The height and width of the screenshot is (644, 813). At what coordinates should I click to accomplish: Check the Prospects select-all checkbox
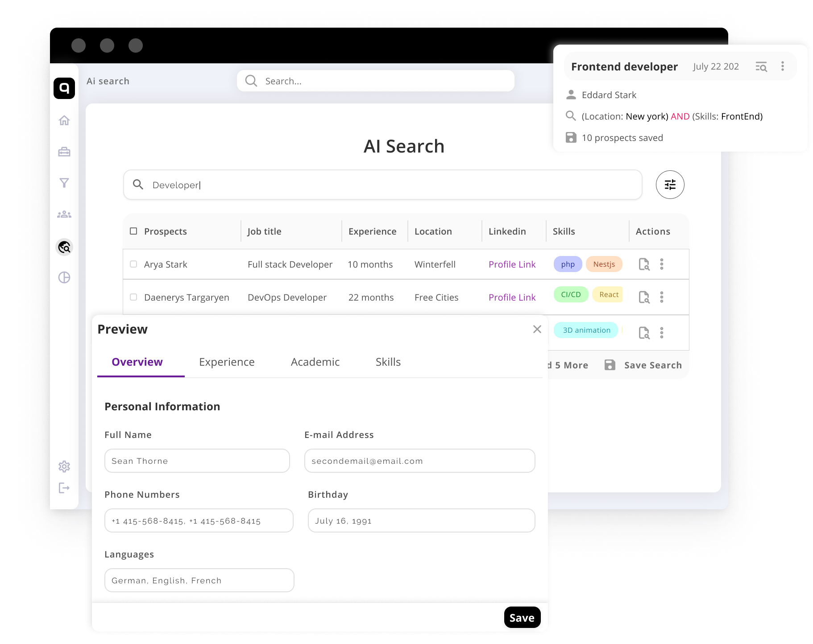133,231
